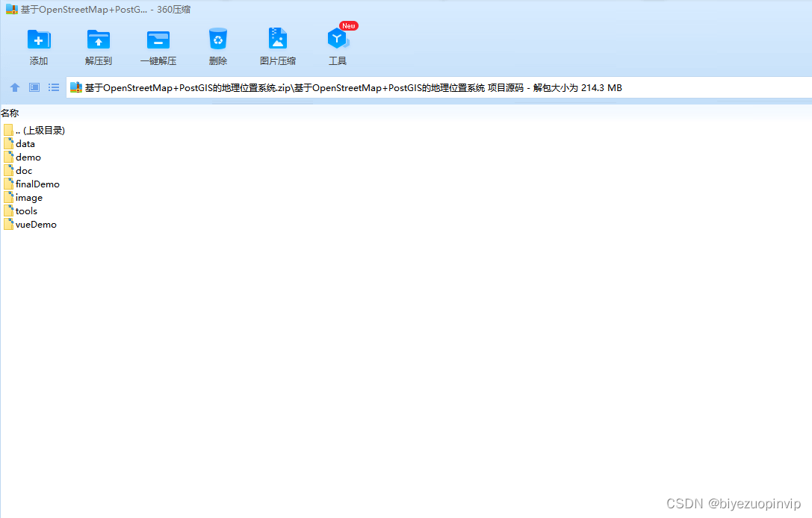
Task: Click the vueDemo folder's icon
Action: [x=8, y=224]
